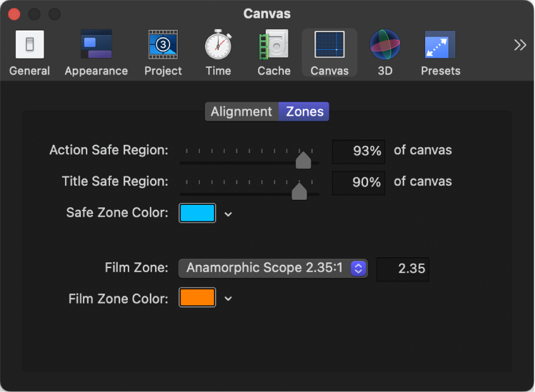Select the 93% Action Safe value field
Viewport: 535px width, 392px height.
coord(358,151)
